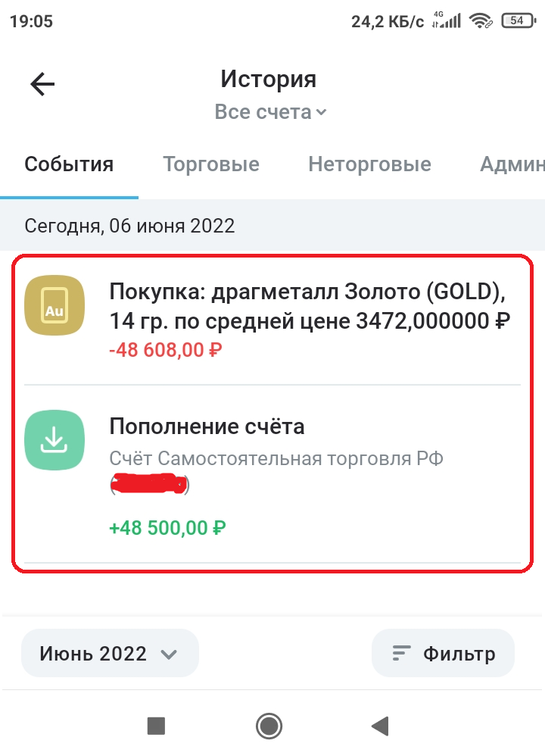Expand the chevron next to Все счета
The height and width of the screenshot is (756, 545).
[x=321, y=112]
